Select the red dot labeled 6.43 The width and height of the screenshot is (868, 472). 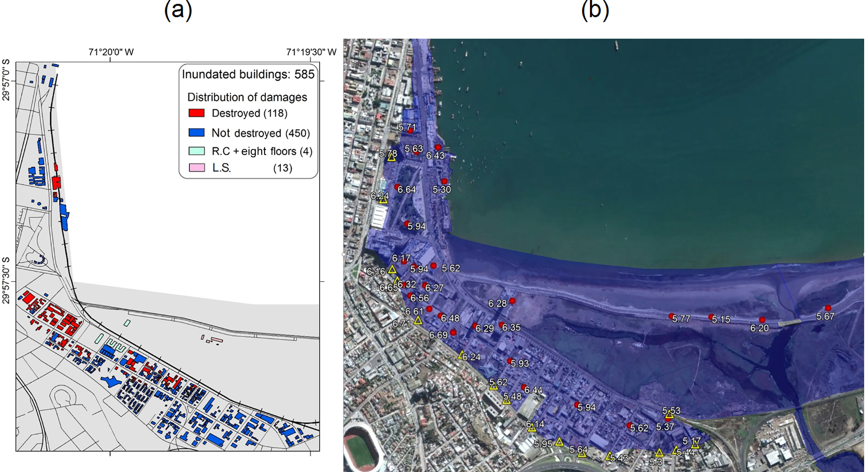438,148
